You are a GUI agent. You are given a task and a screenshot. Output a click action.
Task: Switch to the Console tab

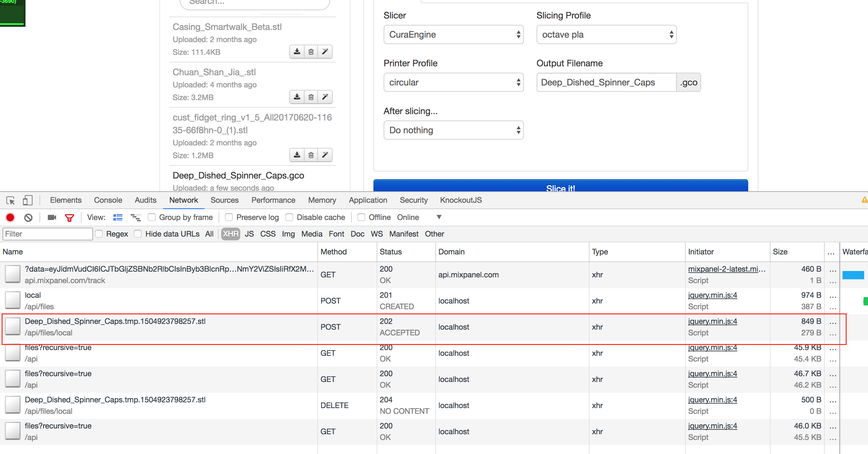coord(108,200)
